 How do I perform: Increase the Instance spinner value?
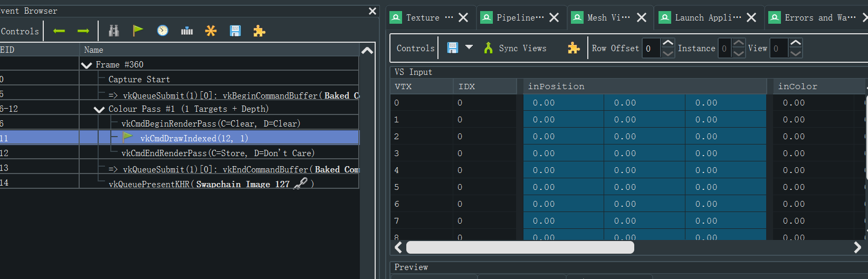coord(739,43)
